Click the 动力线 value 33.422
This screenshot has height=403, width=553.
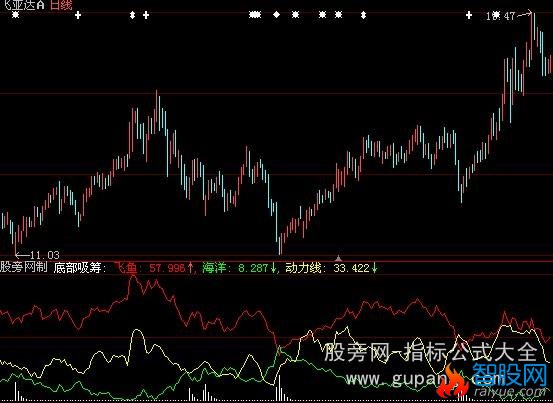coord(351,268)
